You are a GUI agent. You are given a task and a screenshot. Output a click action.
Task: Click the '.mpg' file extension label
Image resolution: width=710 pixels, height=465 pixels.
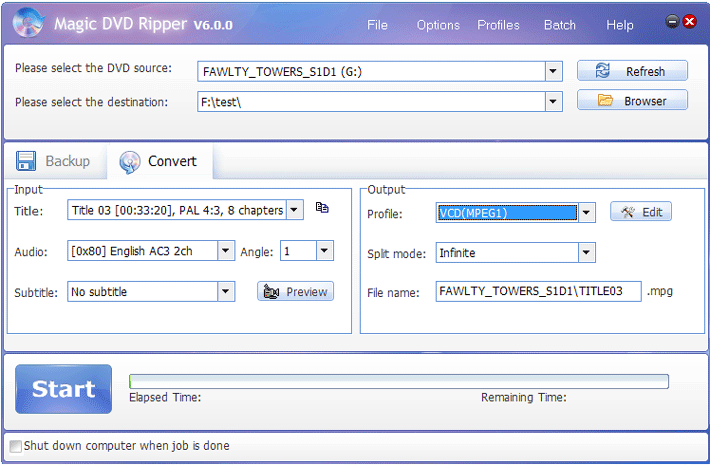(x=660, y=292)
